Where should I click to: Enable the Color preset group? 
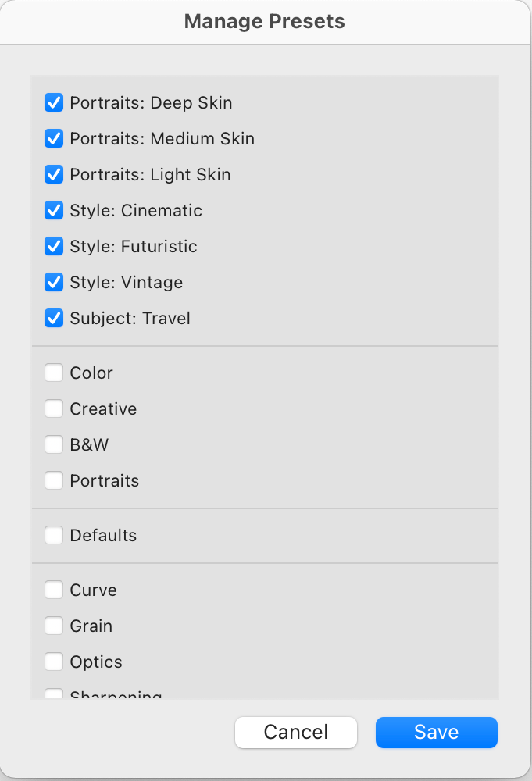(x=54, y=373)
